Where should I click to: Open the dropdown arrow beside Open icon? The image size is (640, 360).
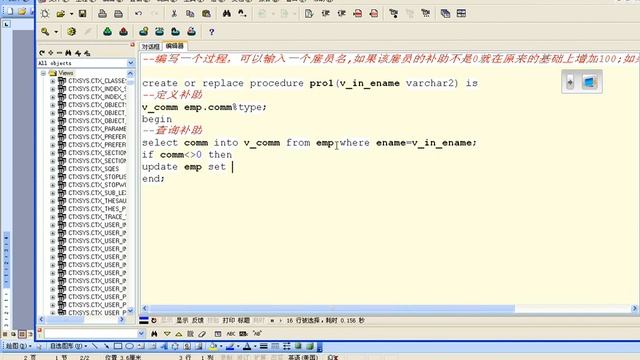coord(71,14)
